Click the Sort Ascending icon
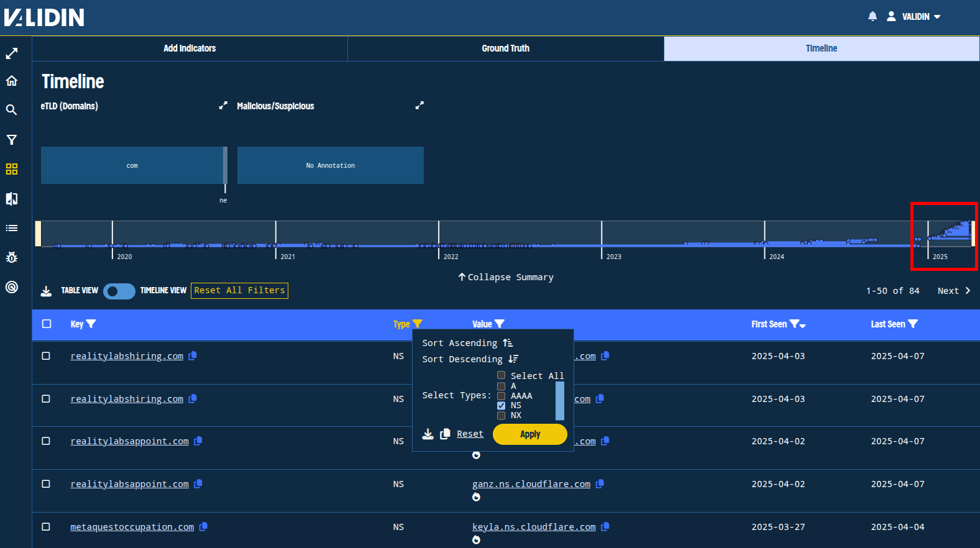This screenshot has width=980, height=548. click(x=508, y=343)
